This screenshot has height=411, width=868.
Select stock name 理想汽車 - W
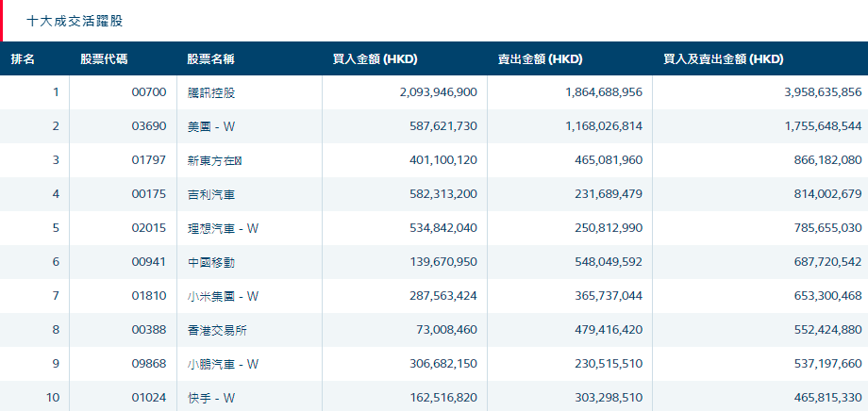pos(223,228)
